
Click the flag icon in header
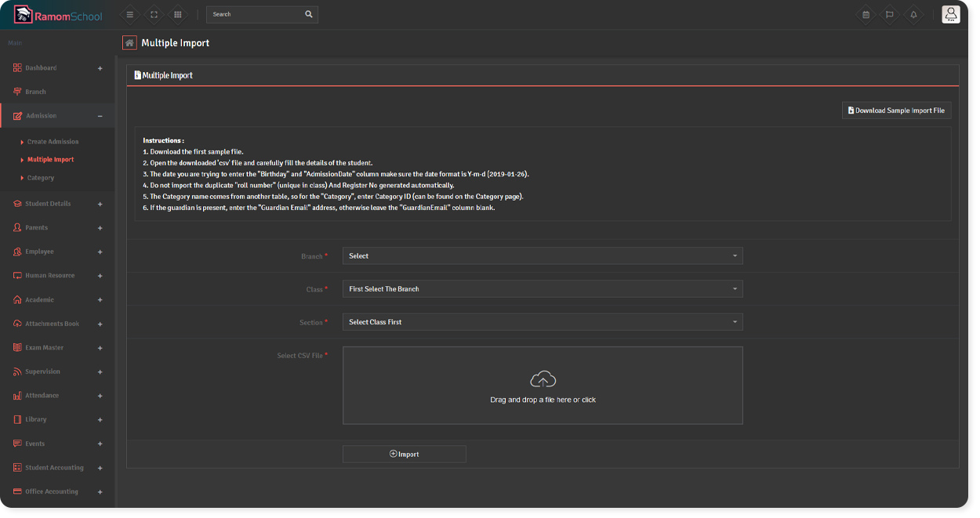pos(889,14)
